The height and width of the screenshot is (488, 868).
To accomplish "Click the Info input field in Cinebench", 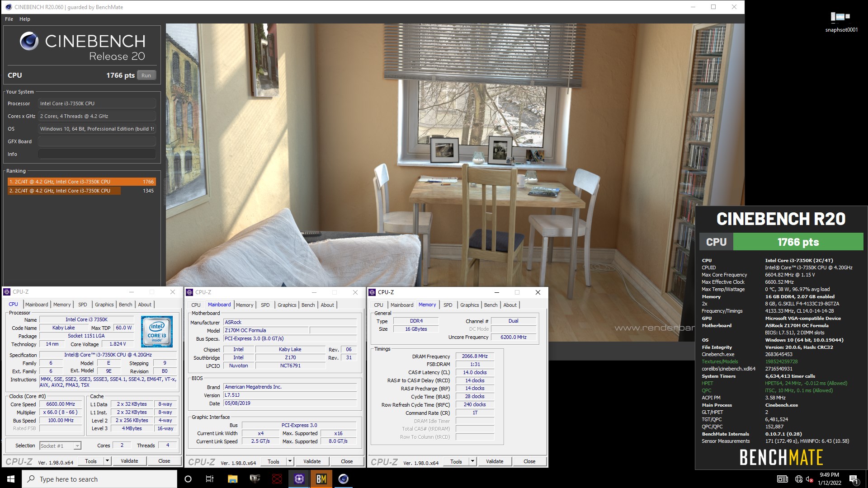I will 97,154.
